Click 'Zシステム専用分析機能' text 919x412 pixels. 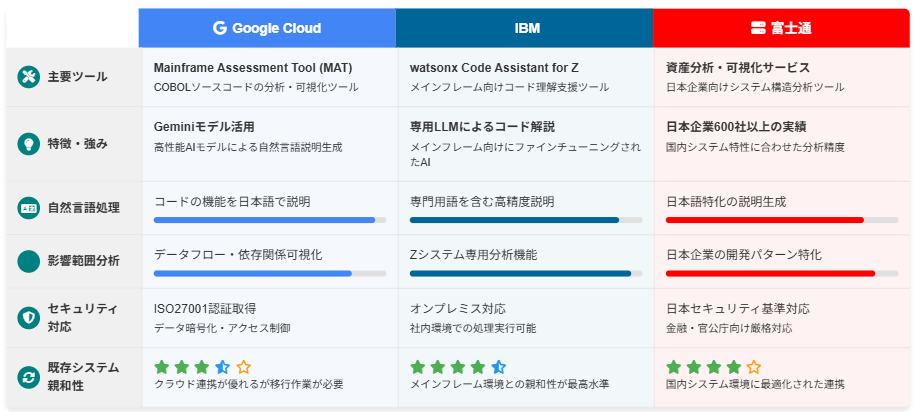click(x=474, y=255)
